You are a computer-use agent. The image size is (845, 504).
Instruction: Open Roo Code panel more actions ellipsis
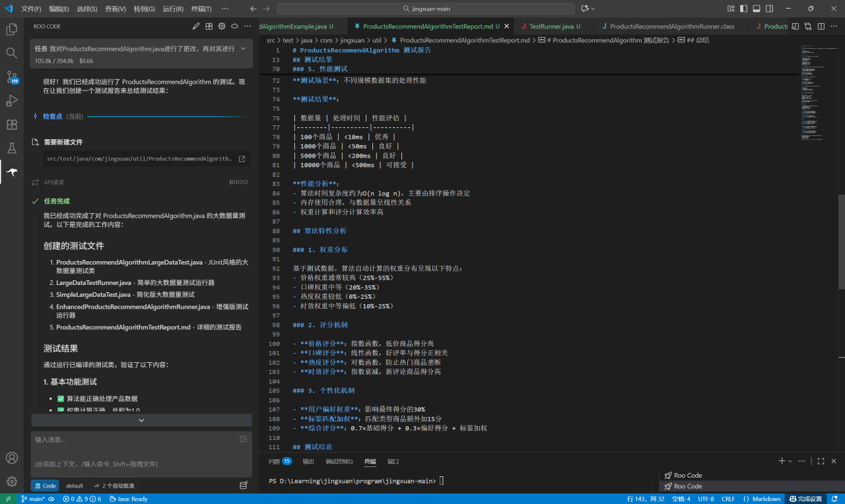(x=248, y=26)
